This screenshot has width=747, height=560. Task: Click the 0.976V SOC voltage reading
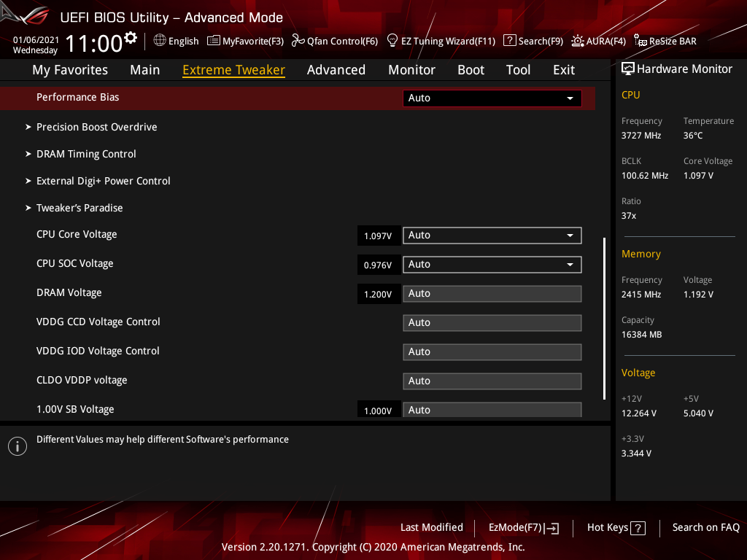tap(378, 265)
